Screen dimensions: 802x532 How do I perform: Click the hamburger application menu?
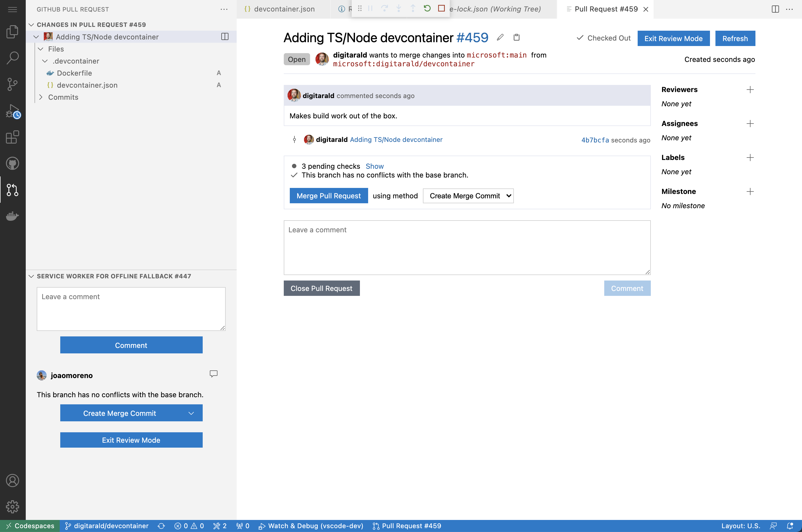click(x=13, y=10)
